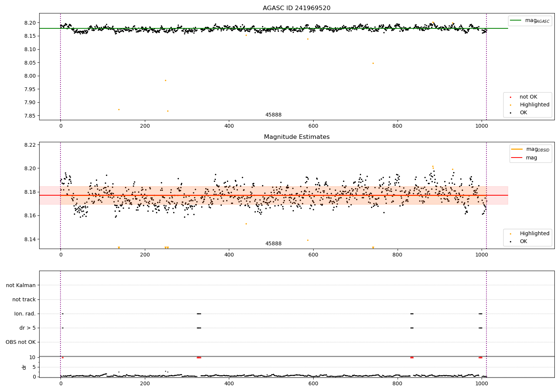Click the 8.18 y-tick label
The image size is (560, 392).
coord(30,192)
